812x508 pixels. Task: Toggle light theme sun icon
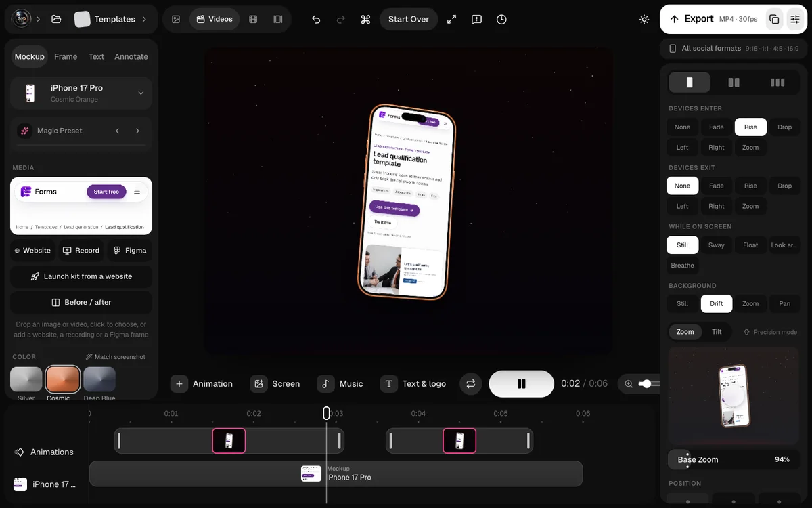tap(644, 19)
